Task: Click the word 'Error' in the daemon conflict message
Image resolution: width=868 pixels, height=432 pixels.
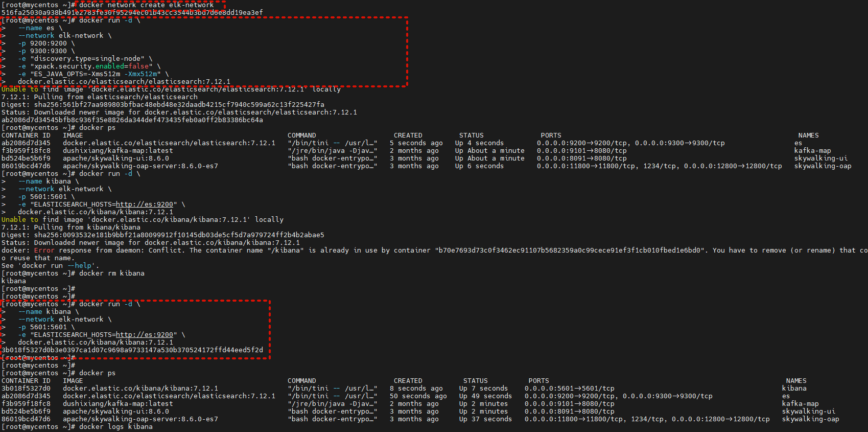Action: [44, 251]
